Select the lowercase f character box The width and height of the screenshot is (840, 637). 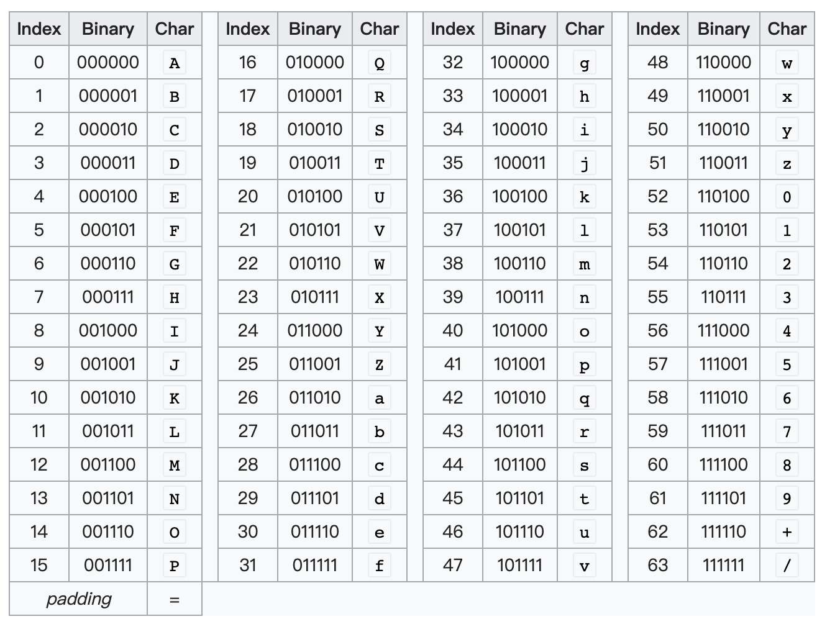coord(380,565)
